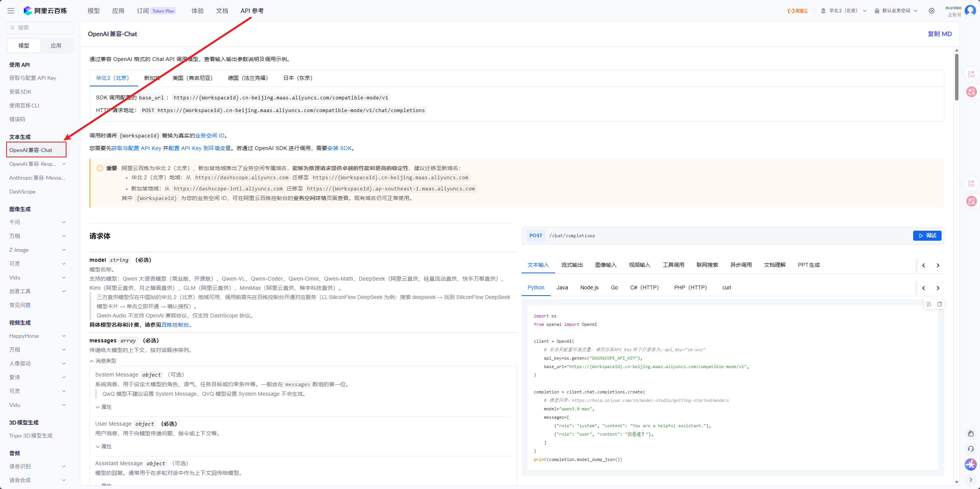Follow the 配置 API Key 到环境变量 link
Viewport: 980px width, 489px height.
(x=200, y=148)
